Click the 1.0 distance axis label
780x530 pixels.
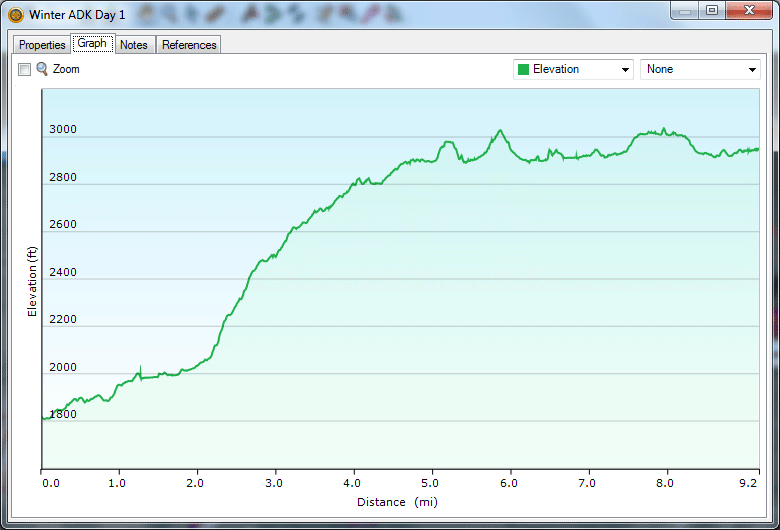117,483
